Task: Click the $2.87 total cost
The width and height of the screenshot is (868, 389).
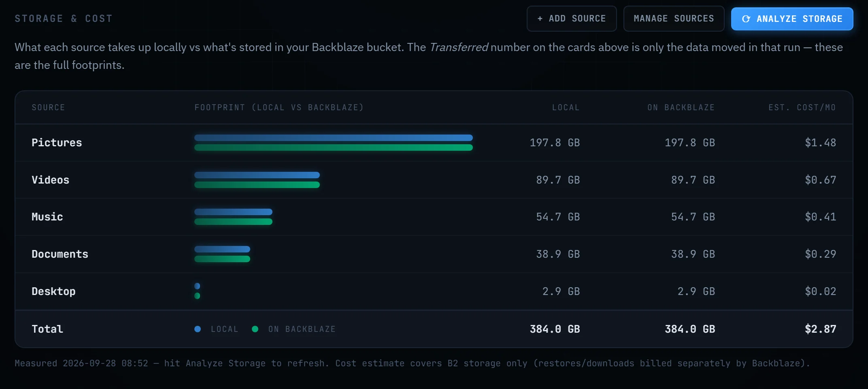Action: [821, 329]
